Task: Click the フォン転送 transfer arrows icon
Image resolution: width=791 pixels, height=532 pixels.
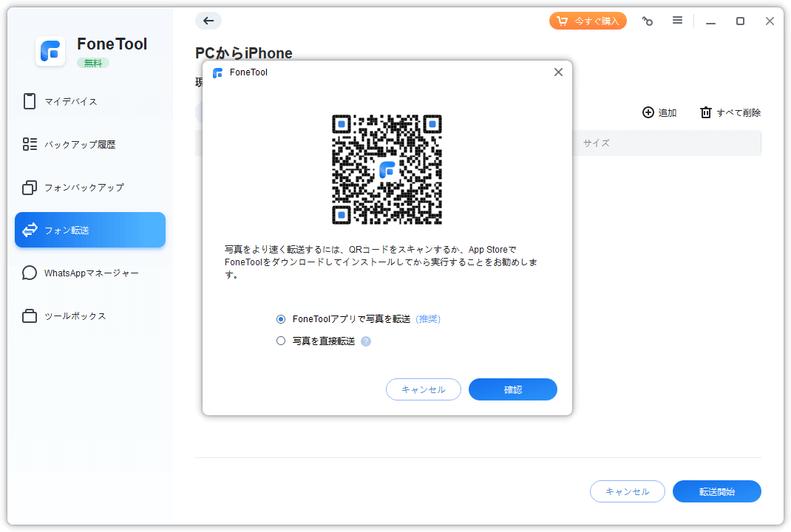Action: pos(30,230)
